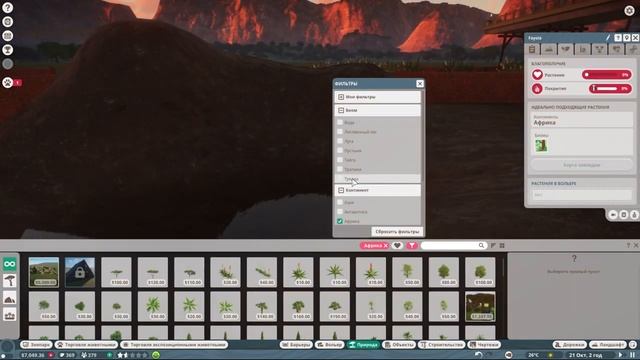
Task: Open the Барьеры tab
Action: pos(296,344)
